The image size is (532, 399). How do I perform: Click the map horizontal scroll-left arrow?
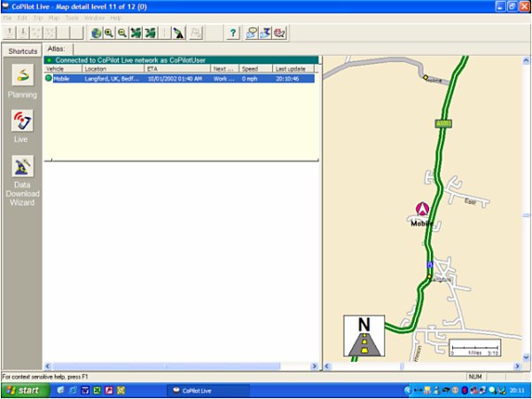coord(327,366)
